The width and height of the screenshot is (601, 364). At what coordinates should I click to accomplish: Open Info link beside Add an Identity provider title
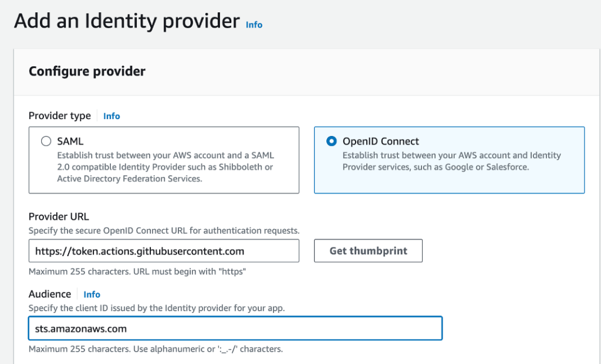254,25
